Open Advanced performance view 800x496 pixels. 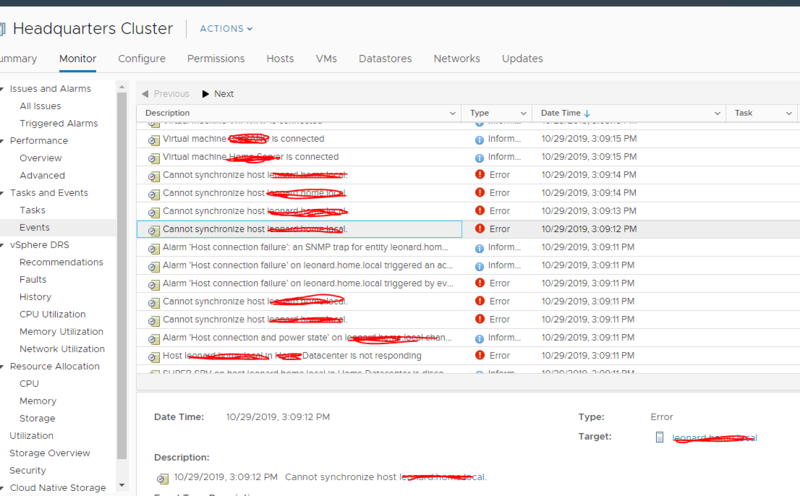(x=42, y=176)
